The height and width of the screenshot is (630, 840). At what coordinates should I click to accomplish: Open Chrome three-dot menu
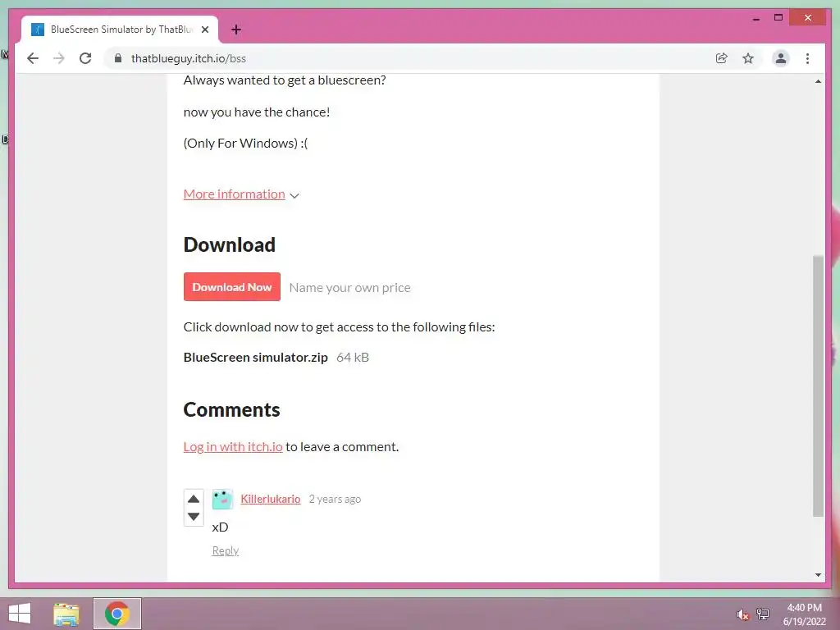pos(807,58)
